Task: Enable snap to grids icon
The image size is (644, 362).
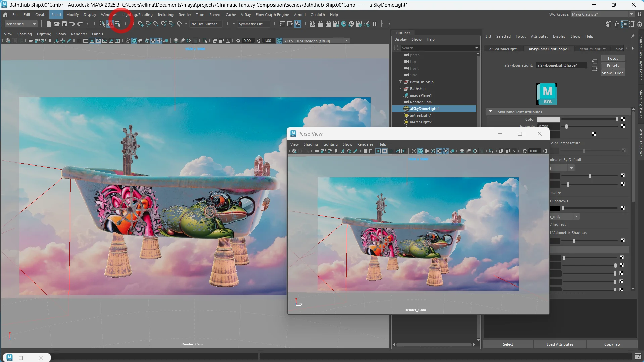Action: click(x=140, y=24)
